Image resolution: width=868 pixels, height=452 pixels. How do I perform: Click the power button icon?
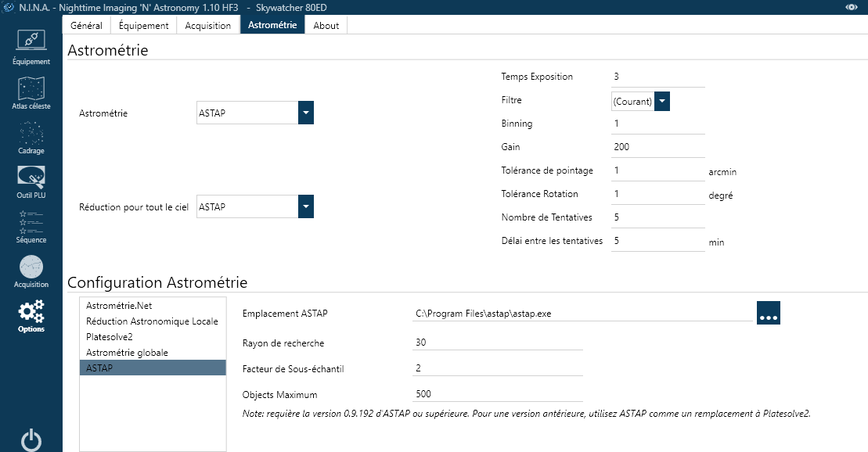31,440
